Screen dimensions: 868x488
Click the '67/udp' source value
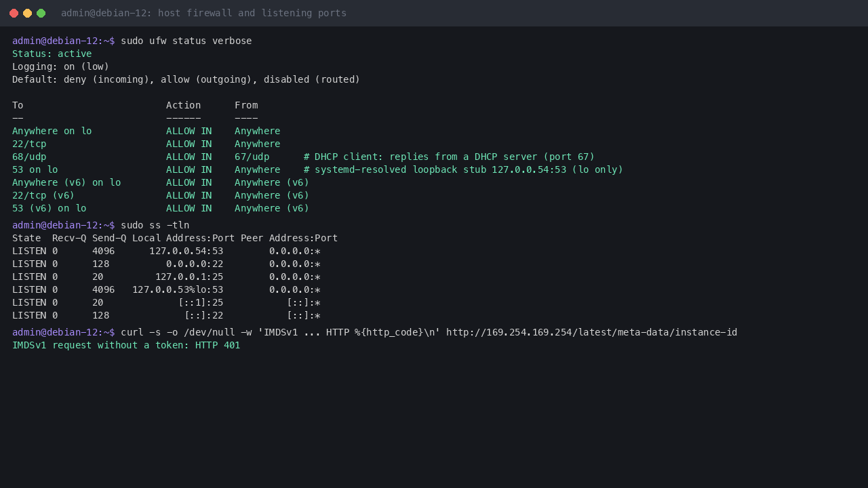(x=252, y=157)
